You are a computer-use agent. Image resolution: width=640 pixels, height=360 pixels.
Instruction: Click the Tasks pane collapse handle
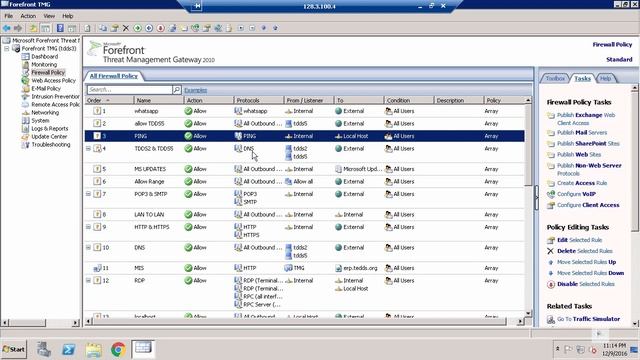click(x=536, y=198)
